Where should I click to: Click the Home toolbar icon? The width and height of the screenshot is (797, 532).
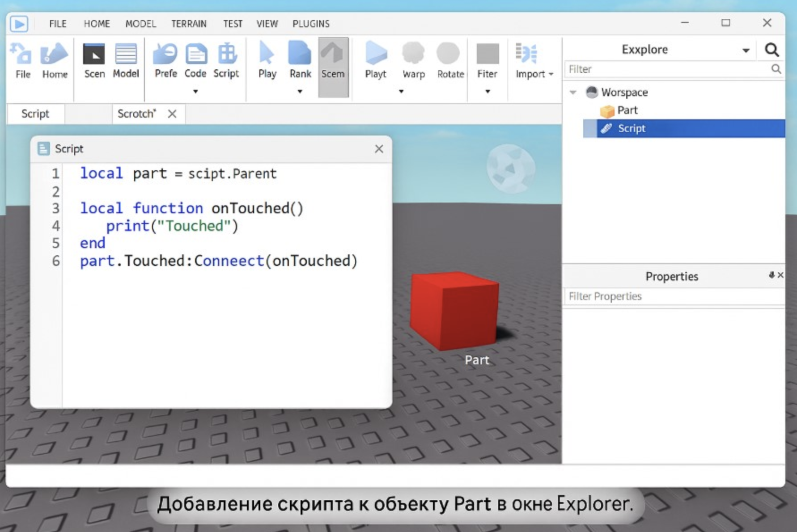[54, 54]
